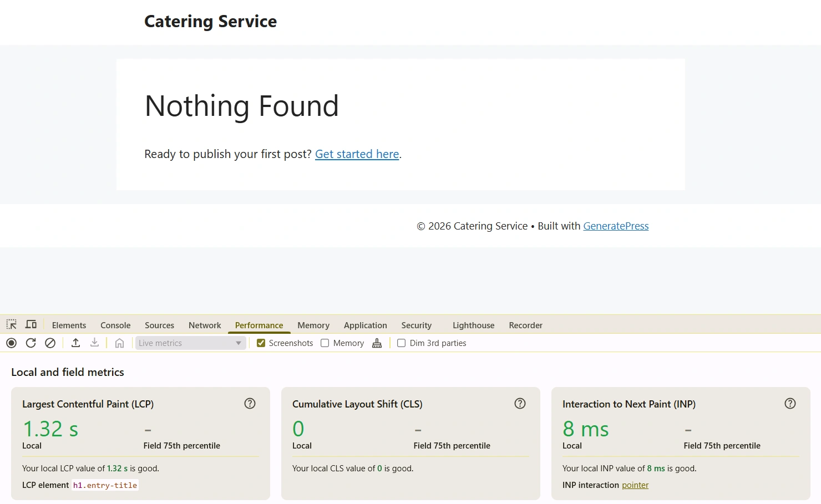Open the Security tab
This screenshot has width=821, height=504.
416,325
